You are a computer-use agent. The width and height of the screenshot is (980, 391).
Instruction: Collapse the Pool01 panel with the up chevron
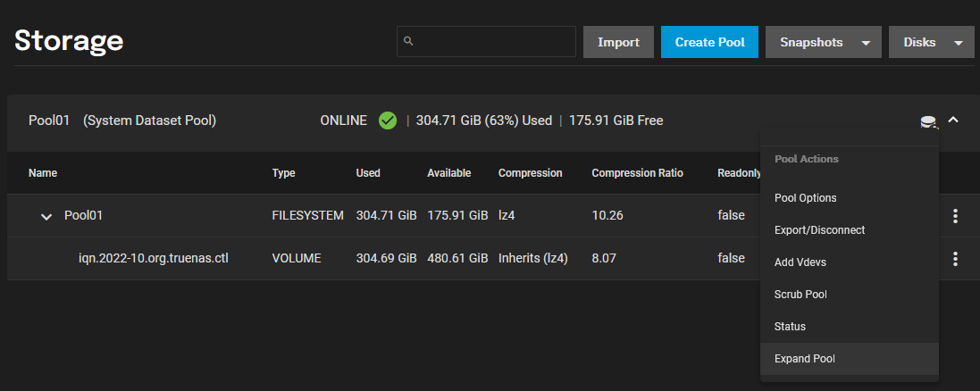tap(953, 120)
